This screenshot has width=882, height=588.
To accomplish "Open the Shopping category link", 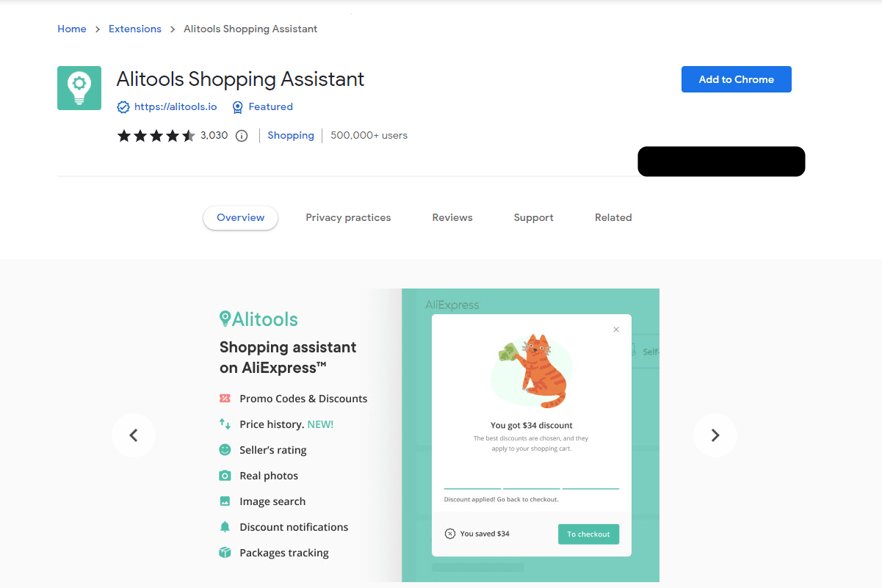I will pos(291,136).
